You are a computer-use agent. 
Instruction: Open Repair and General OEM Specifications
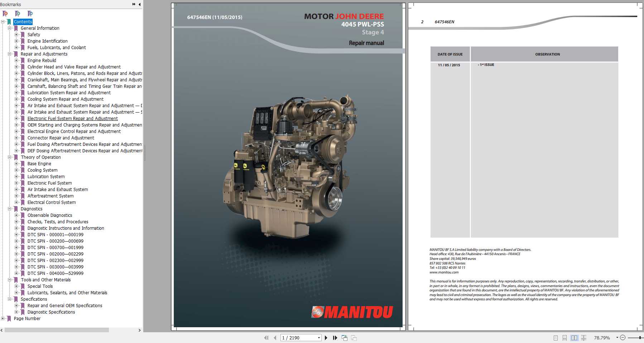click(65, 306)
